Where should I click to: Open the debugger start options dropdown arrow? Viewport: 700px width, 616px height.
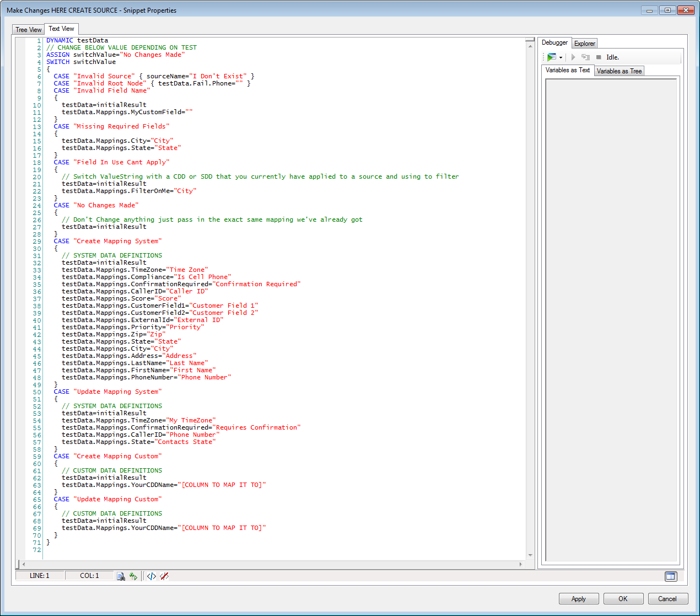coord(561,57)
